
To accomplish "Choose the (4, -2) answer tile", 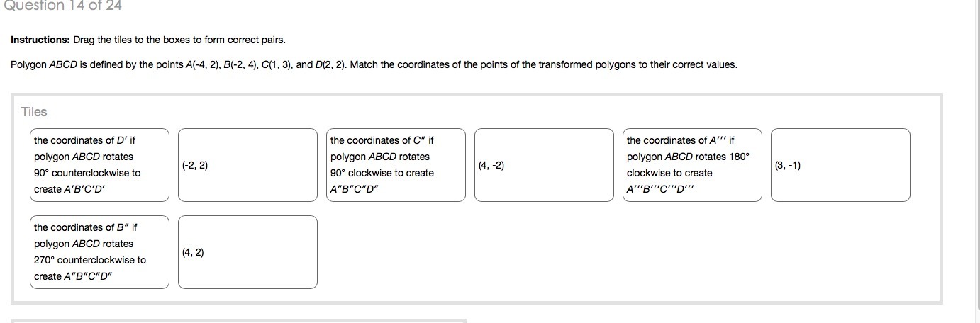I will (544, 165).
